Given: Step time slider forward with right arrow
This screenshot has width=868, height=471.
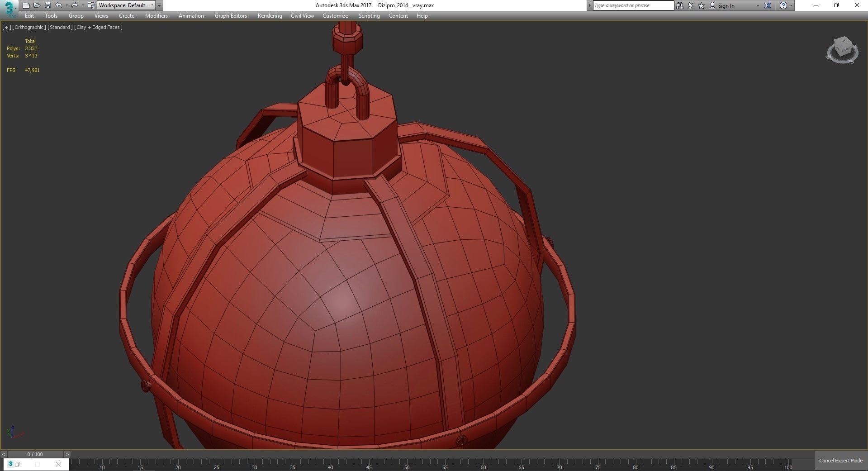Looking at the screenshot, I should 67,454.
